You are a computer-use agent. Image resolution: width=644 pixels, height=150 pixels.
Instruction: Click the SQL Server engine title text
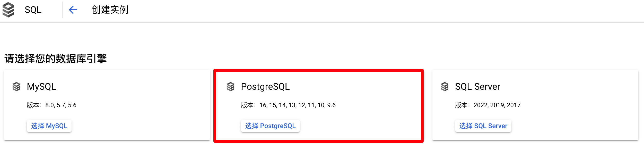(x=477, y=87)
